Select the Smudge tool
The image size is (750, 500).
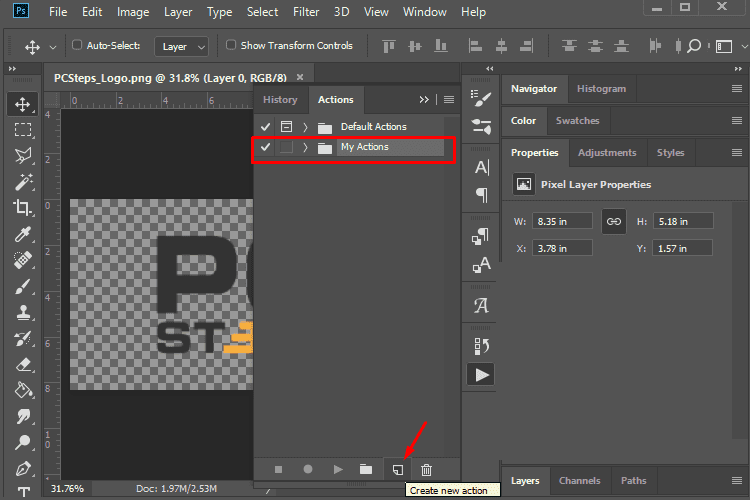22,417
